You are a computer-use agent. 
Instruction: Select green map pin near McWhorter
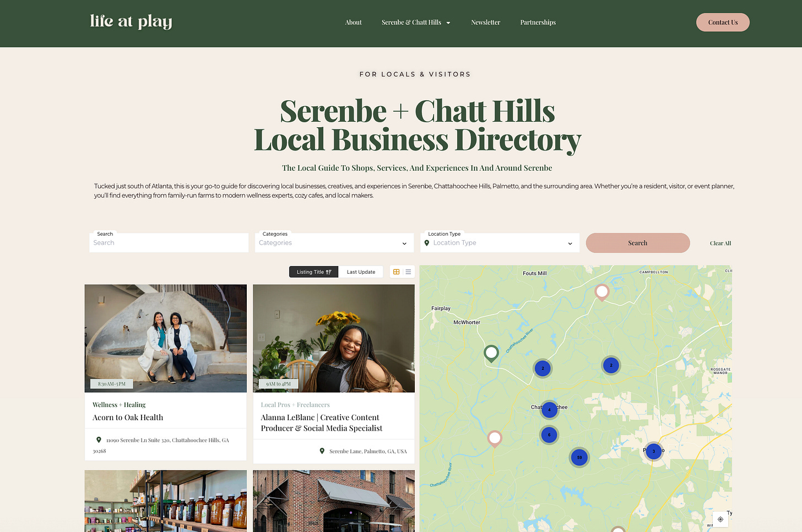(491, 353)
